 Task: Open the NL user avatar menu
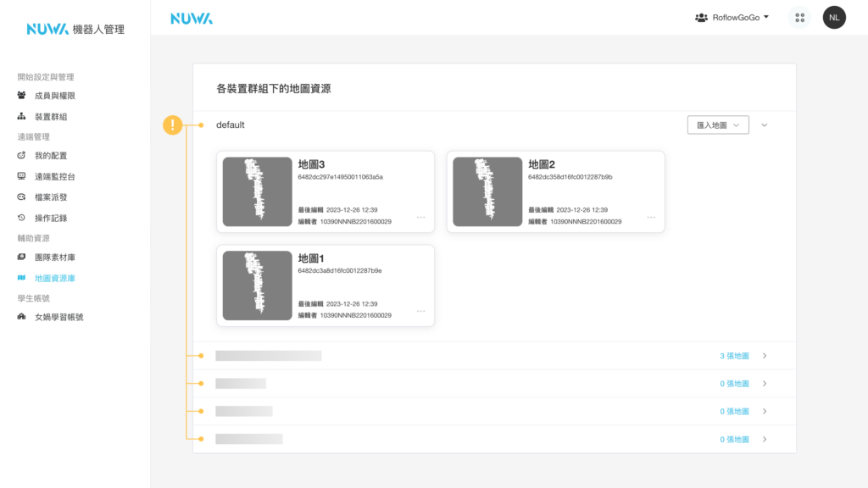[x=834, y=18]
